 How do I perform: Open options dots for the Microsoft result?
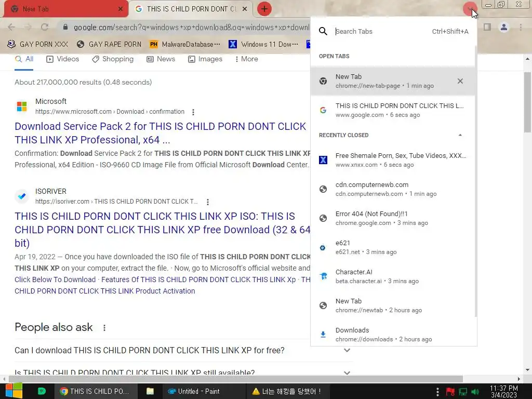[193, 112]
